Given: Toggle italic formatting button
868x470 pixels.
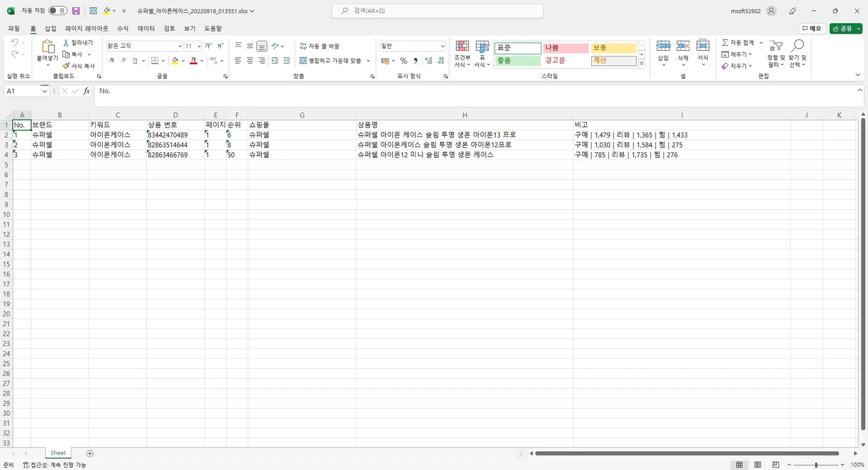Looking at the screenshot, I should click(123, 61).
